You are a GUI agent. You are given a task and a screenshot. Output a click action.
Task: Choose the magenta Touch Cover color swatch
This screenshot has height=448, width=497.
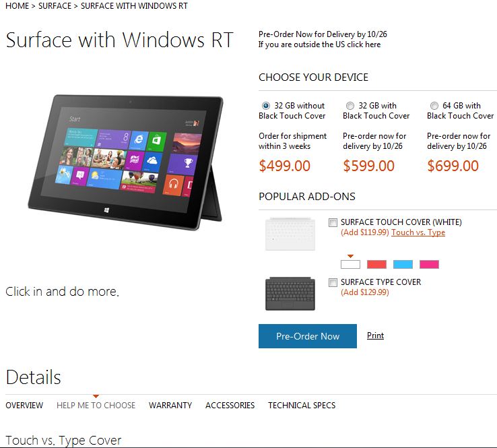pyautogui.click(x=429, y=264)
